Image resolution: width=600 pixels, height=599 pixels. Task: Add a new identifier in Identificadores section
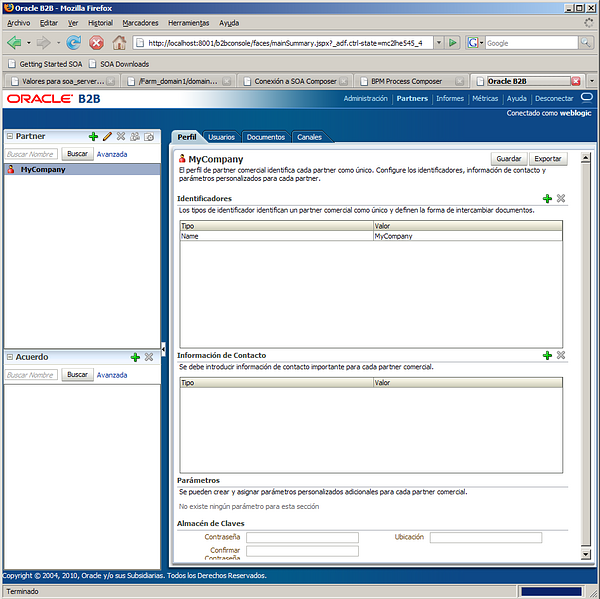coord(547,199)
